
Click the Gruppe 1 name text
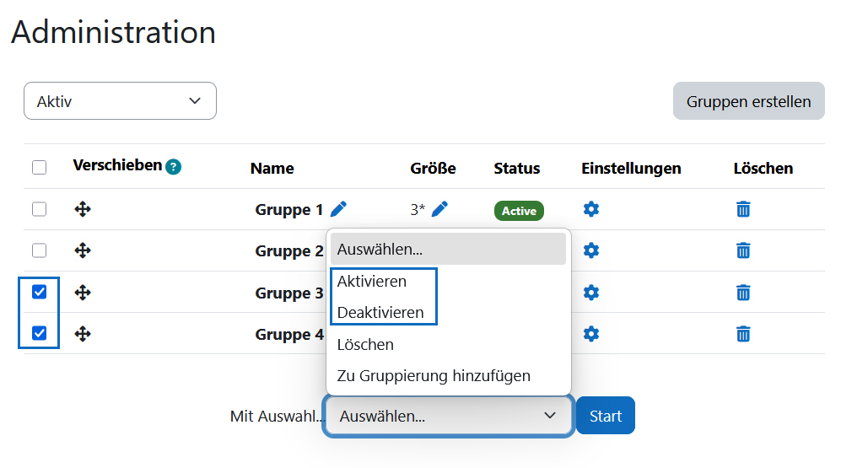(x=289, y=210)
